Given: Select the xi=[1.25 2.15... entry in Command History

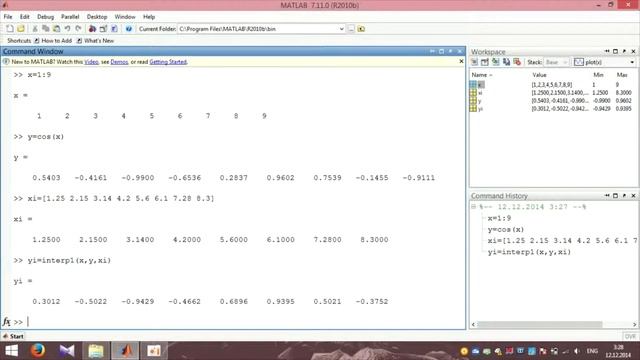Looking at the screenshot, I should pos(562,241).
